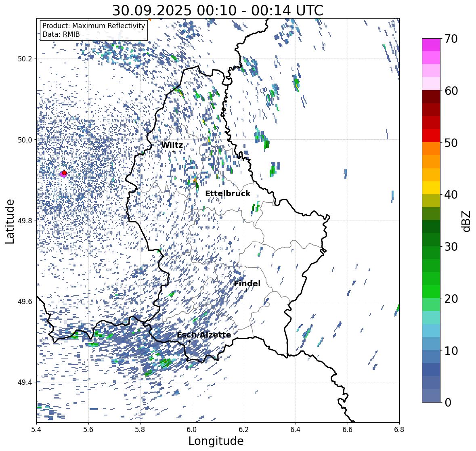Click the red 50 dBZ colorbar segment
476x451 pixels.
click(x=431, y=136)
